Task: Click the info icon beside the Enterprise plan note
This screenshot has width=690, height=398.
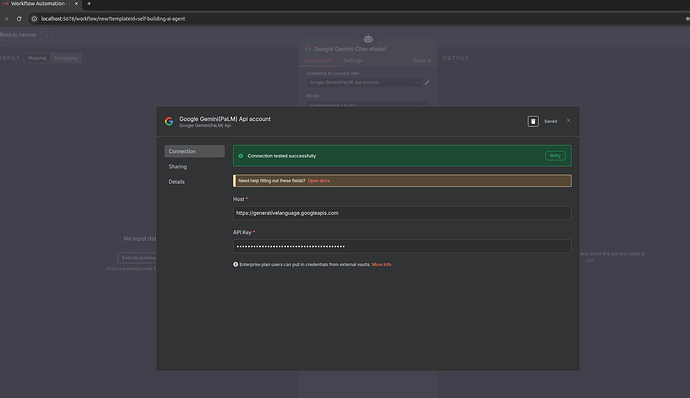Action: [x=235, y=265]
